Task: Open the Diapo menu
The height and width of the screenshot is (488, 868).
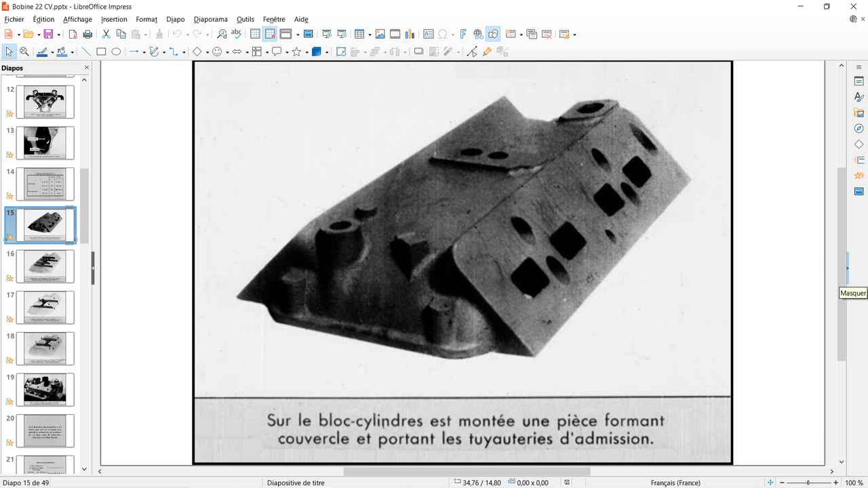Action: (175, 20)
